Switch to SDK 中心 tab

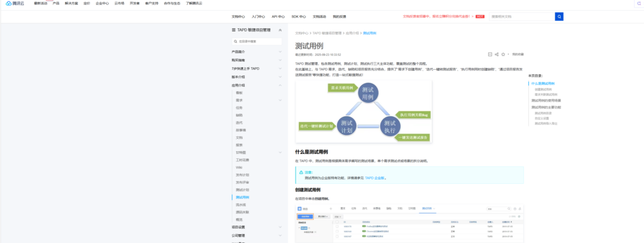299,17
